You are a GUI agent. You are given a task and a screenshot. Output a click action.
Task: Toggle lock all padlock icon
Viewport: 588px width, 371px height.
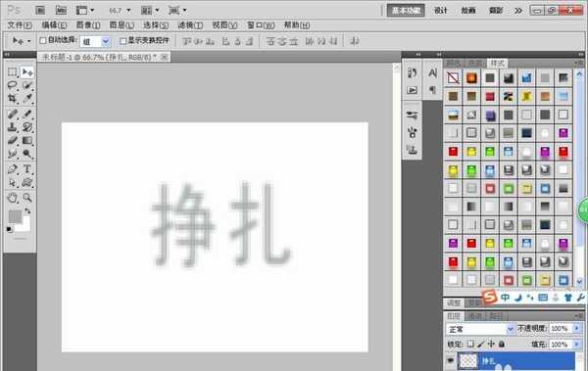[502, 344]
